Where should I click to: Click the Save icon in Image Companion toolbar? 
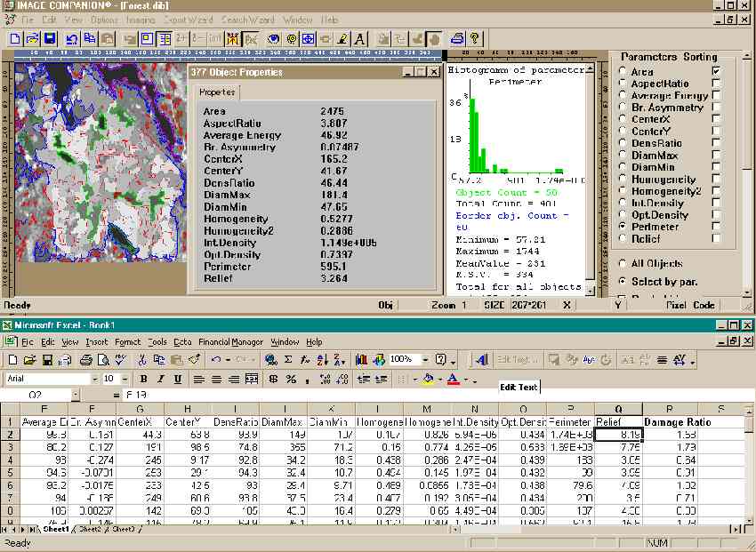(x=49, y=38)
